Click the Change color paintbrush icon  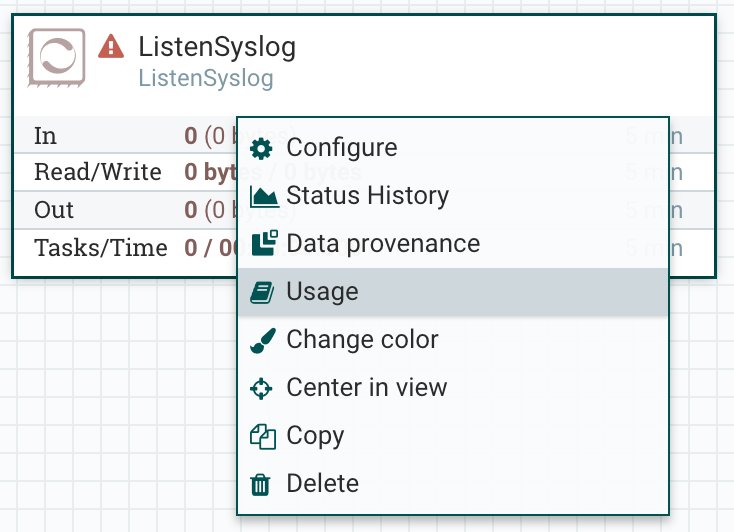click(x=262, y=340)
